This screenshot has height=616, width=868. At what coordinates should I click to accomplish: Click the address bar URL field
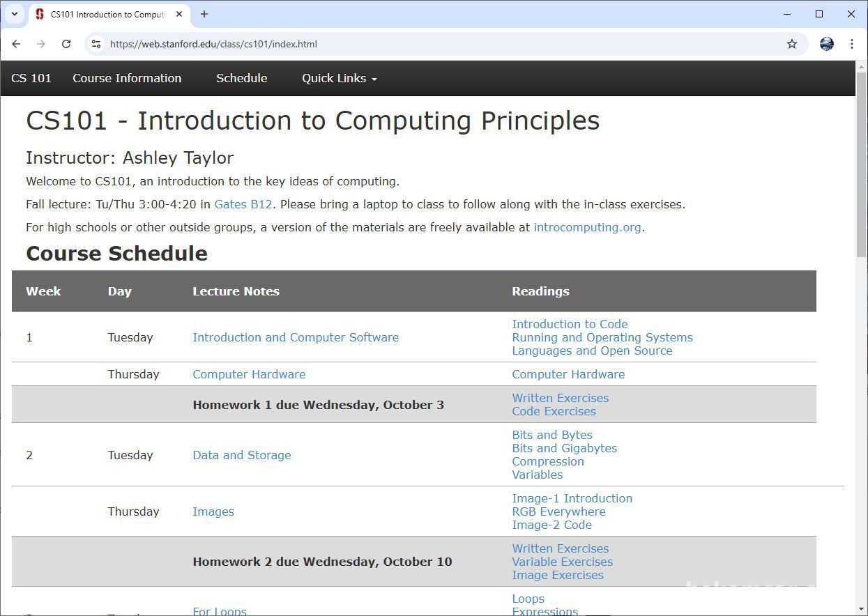point(418,44)
